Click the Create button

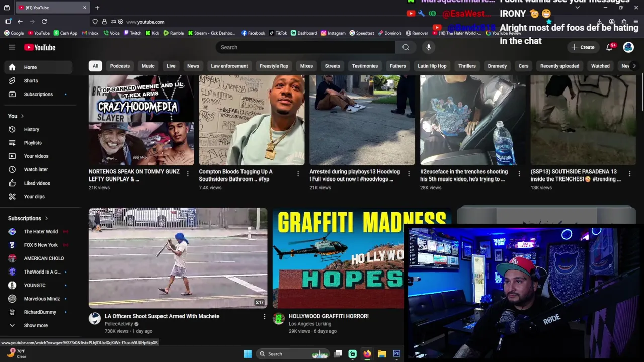pyautogui.click(x=583, y=47)
